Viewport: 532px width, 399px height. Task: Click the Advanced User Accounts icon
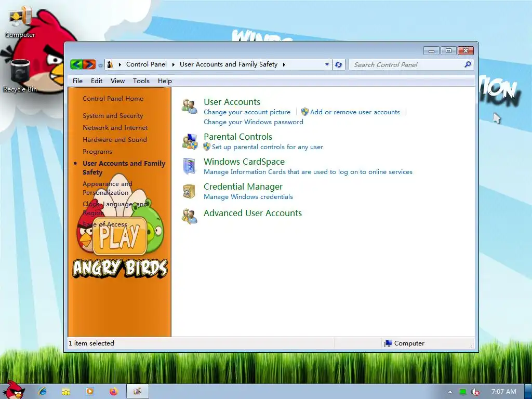tap(189, 217)
